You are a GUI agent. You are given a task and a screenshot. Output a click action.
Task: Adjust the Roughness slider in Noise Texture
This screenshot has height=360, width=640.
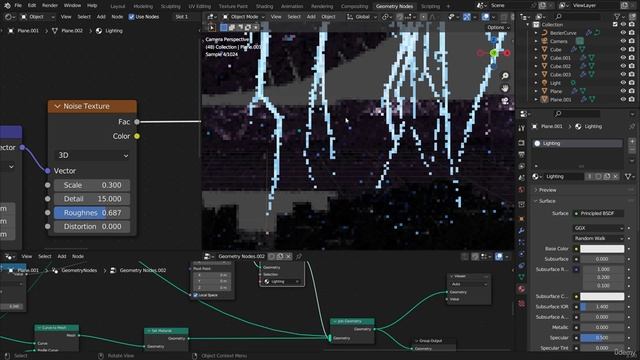pyautogui.click(x=92, y=213)
